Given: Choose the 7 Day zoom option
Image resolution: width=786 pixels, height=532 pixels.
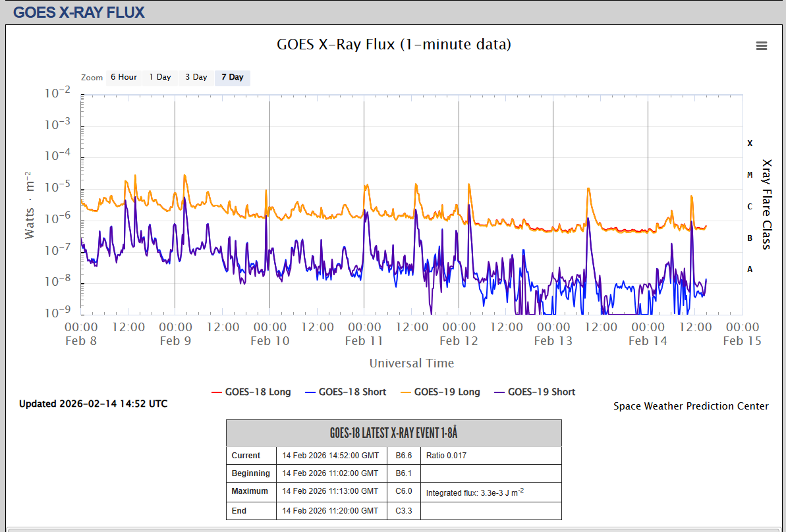Looking at the screenshot, I should (x=232, y=77).
